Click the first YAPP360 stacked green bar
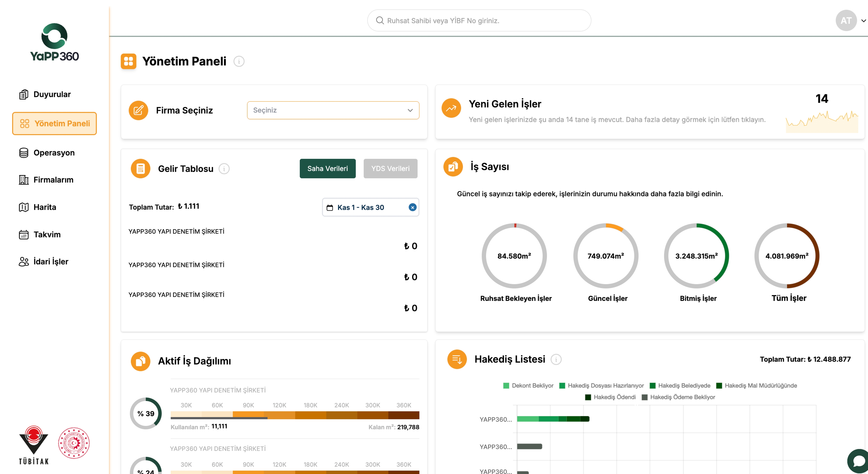This screenshot has height=474, width=868. coord(553,419)
